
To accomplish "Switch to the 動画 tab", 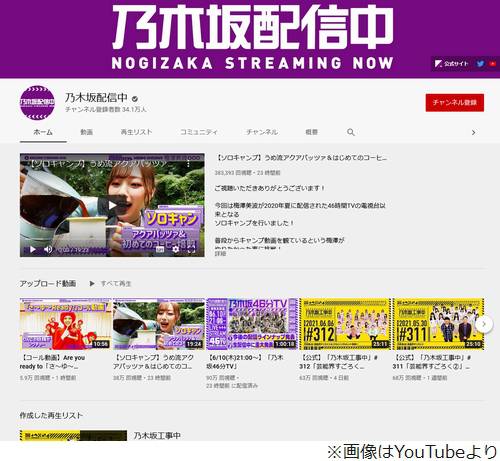I will click(x=86, y=132).
